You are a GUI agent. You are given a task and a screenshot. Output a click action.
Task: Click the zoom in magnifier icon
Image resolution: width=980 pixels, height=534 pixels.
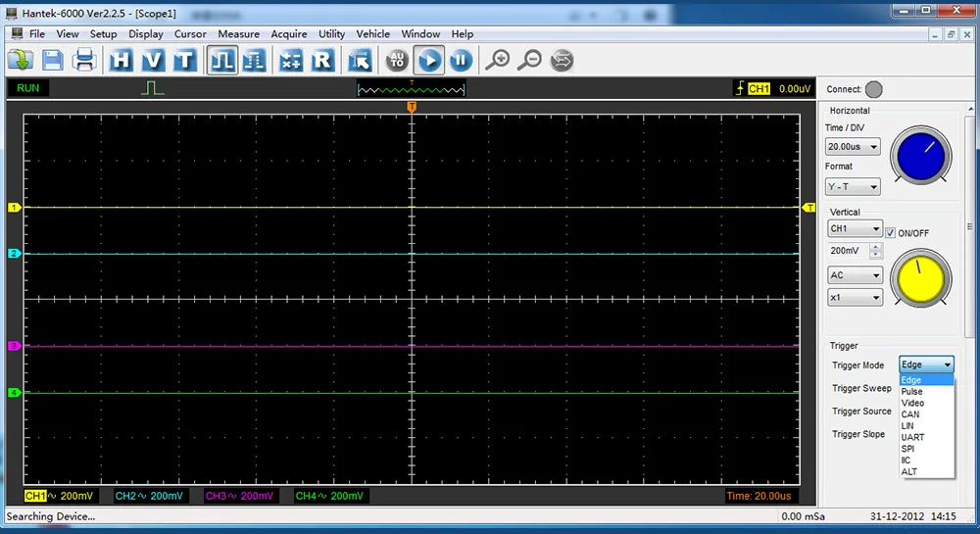point(498,61)
